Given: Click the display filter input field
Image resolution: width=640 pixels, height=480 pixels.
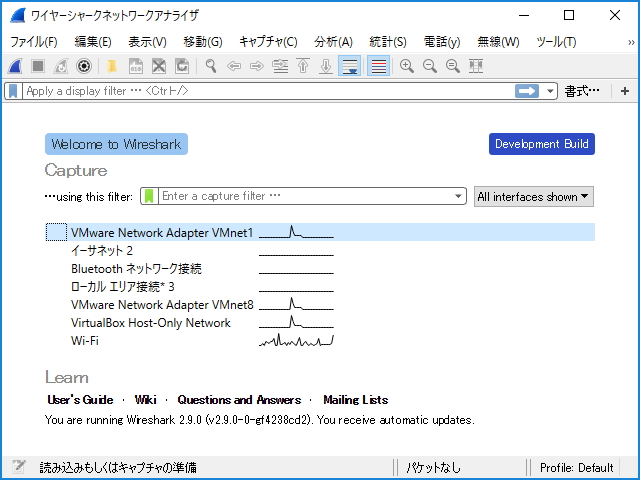Looking at the screenshot, I should point(269,91).
